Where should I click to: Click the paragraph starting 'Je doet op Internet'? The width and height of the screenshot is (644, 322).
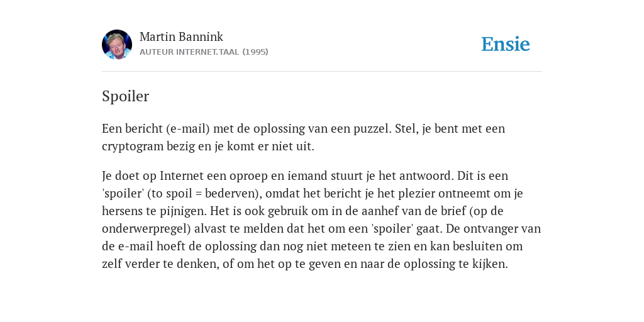click(x=321, y=219)
